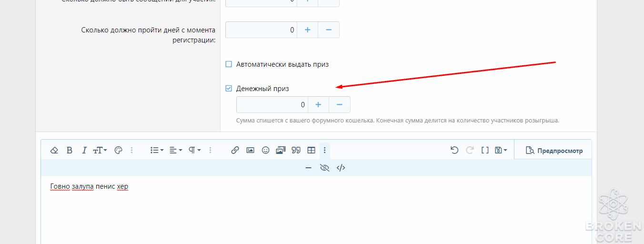Open the smiley emoji picker
644x244 pixels.
coord(266,150)
